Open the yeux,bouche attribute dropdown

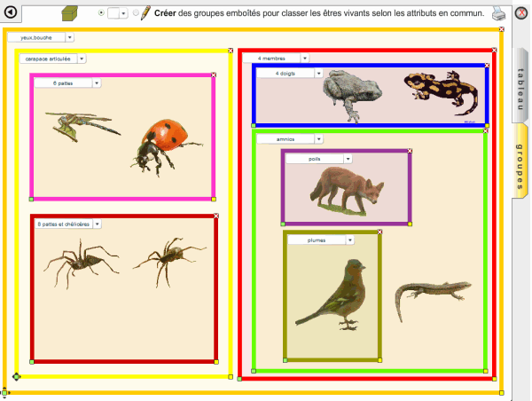69,37
